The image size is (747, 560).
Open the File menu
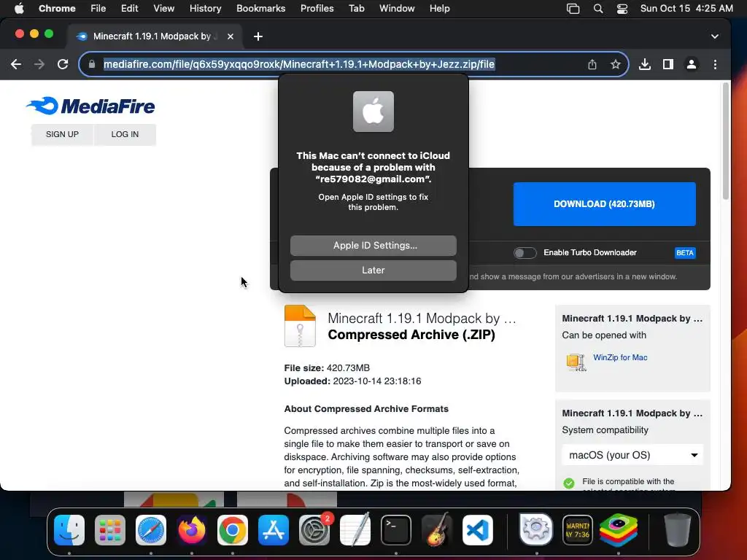98,9
